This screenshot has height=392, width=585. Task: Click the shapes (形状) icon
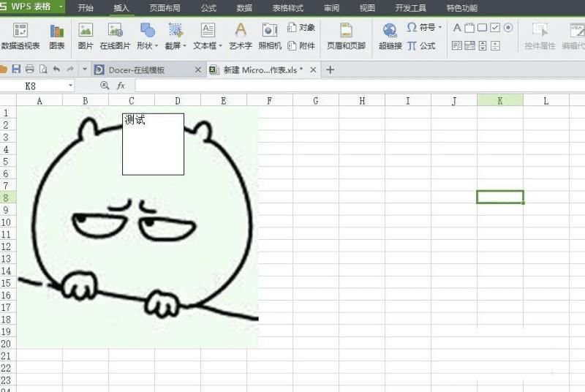(x=147, y=30)
